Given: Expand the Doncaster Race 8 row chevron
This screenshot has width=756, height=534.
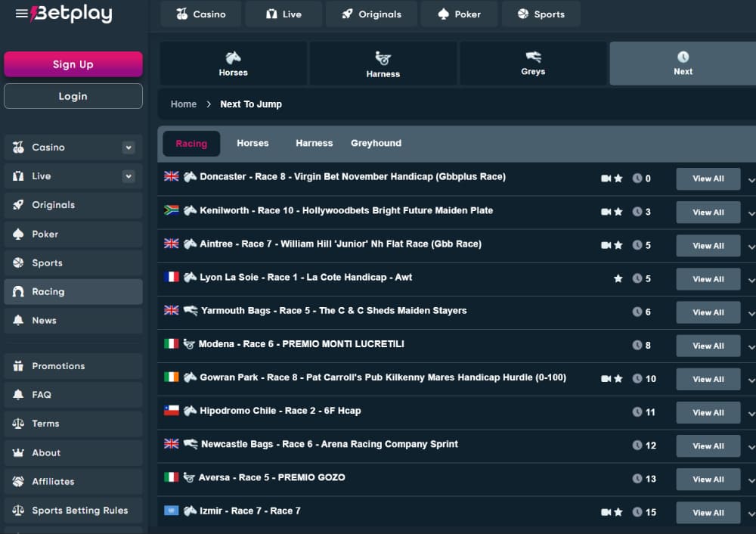Looking at the screenshot, I should [x=751, y=180].
